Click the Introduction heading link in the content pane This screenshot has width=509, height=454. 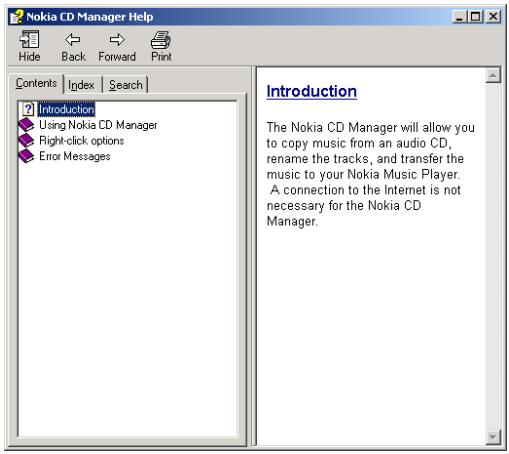pyautogui.click(x=312, y=91)
